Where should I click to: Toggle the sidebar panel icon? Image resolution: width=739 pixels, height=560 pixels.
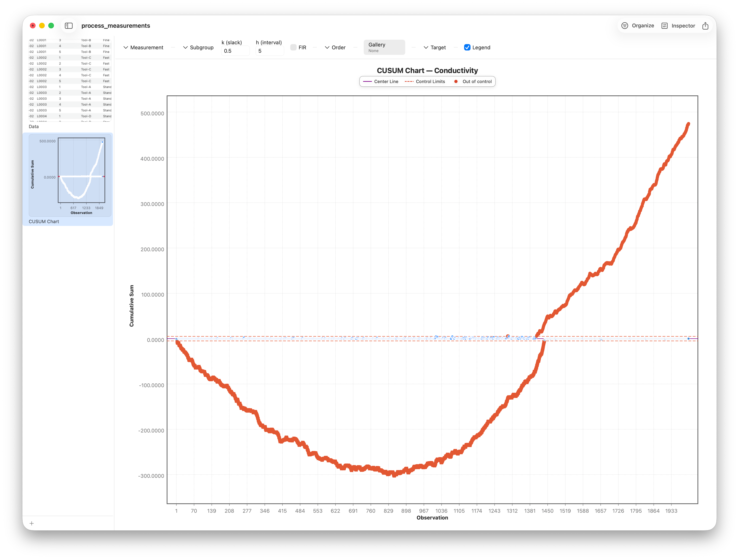(x=68, y=26)
